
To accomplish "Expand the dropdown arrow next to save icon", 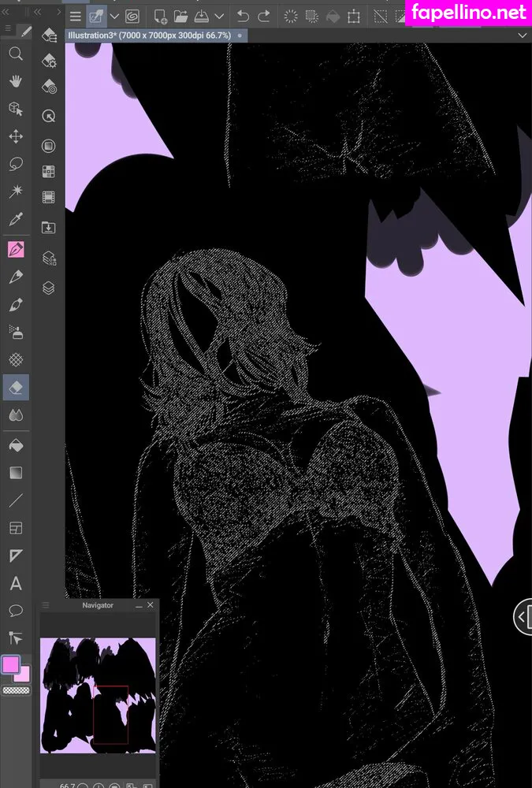I will [x=219, y=16].
